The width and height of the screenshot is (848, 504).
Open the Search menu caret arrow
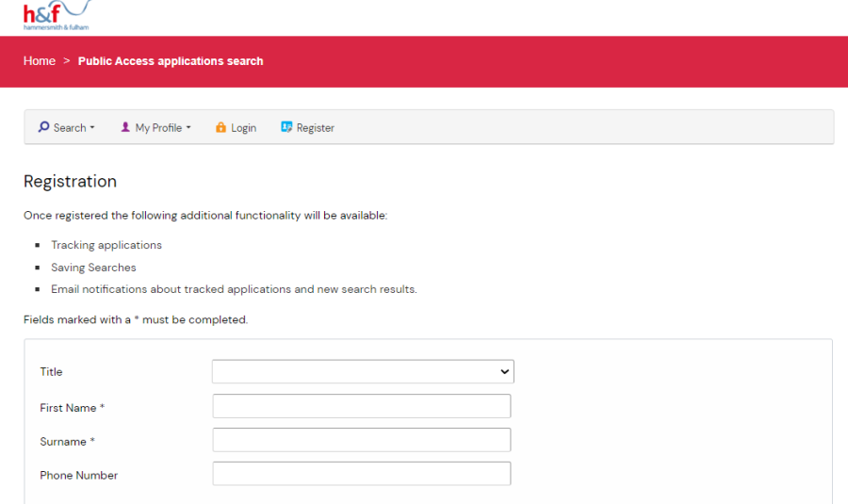click(x=92, y=128)
